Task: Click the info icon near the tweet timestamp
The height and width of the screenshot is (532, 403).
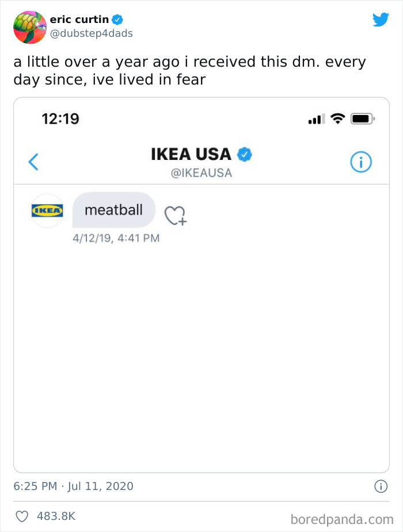Action: [x=382, y=486]
